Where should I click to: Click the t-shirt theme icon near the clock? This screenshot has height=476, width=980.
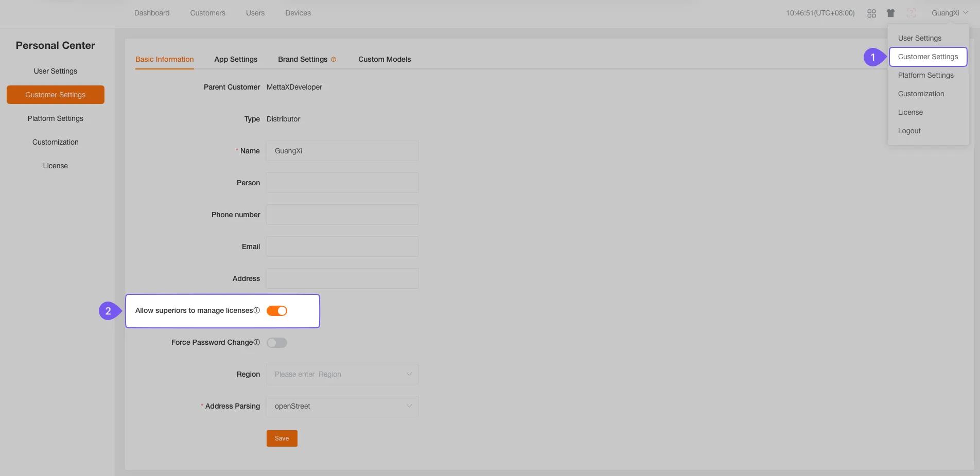[x=891, y=13]
